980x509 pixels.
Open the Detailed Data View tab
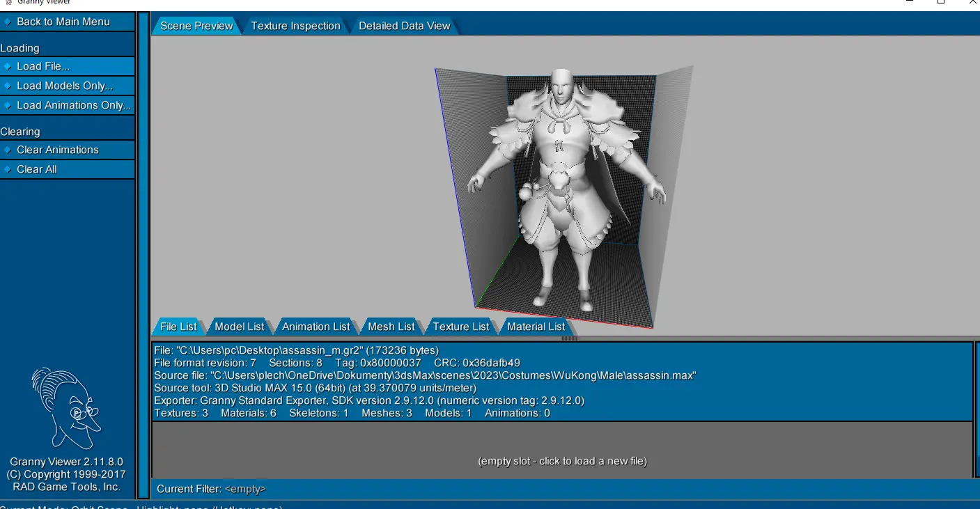coord(404,26)
